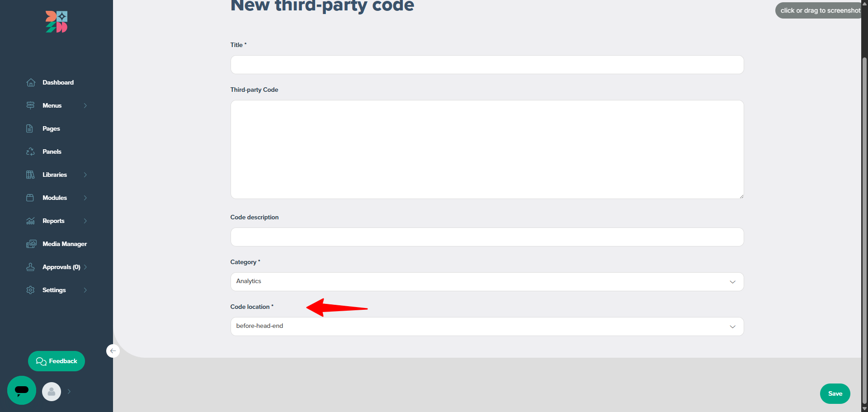Open Panels via its sidebar icon
This screenshot has height=412, width=868.
click(x=30, y=152)
